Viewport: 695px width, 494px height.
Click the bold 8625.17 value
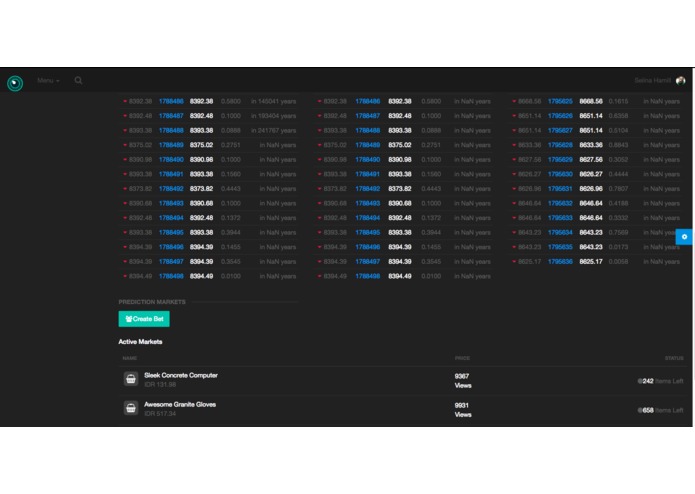pos(591,262)
